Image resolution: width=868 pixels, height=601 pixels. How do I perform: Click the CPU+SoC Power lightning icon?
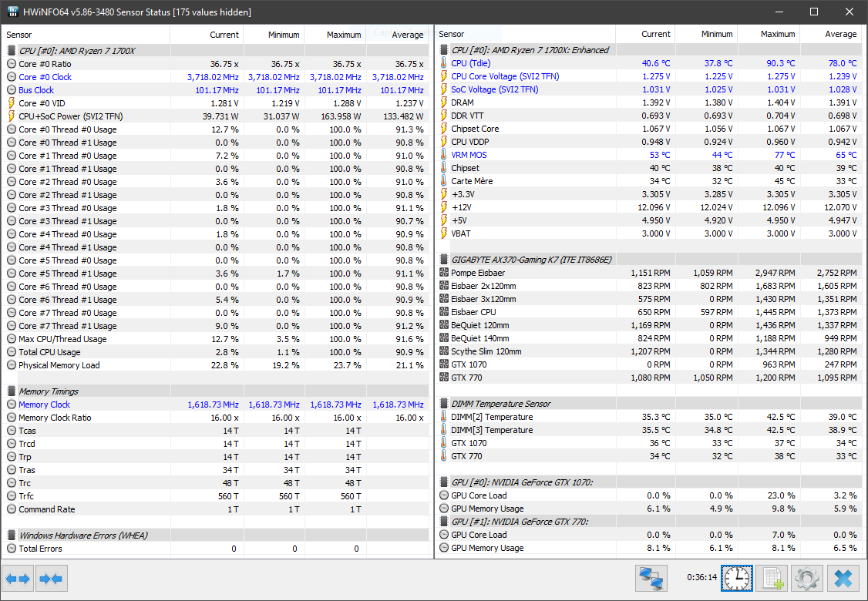pos(12,116)
